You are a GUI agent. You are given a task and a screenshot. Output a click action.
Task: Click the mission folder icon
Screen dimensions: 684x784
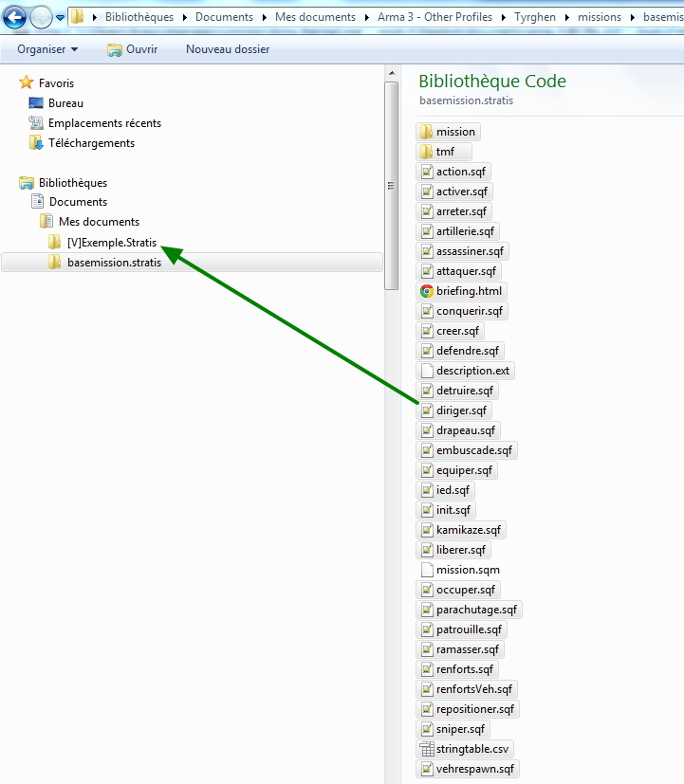[425, 132]
